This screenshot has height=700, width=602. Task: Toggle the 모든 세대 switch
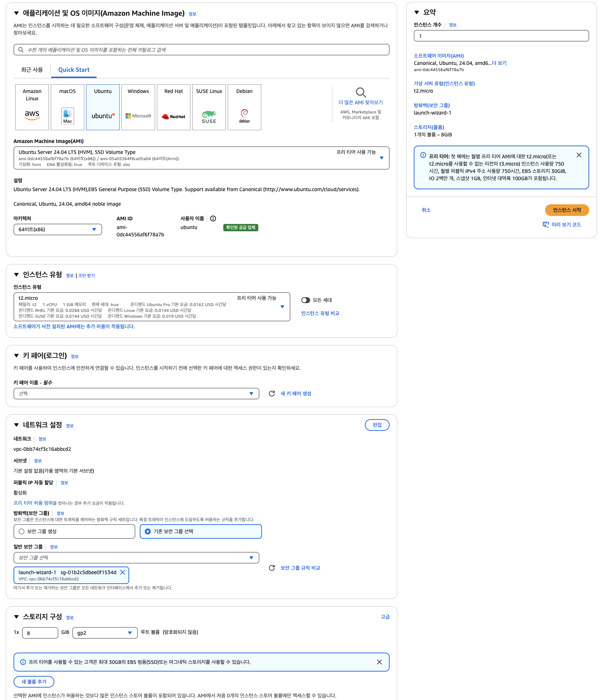click(306, 300)
